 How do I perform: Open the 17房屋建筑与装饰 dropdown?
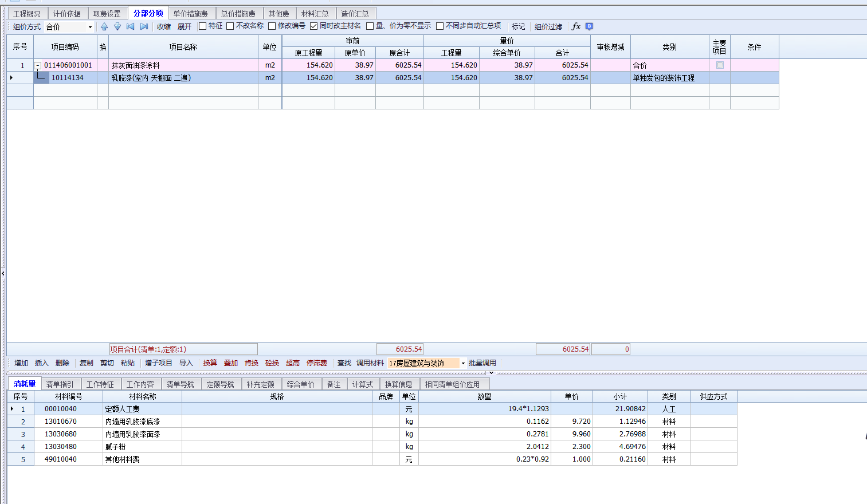click(463, 363)
